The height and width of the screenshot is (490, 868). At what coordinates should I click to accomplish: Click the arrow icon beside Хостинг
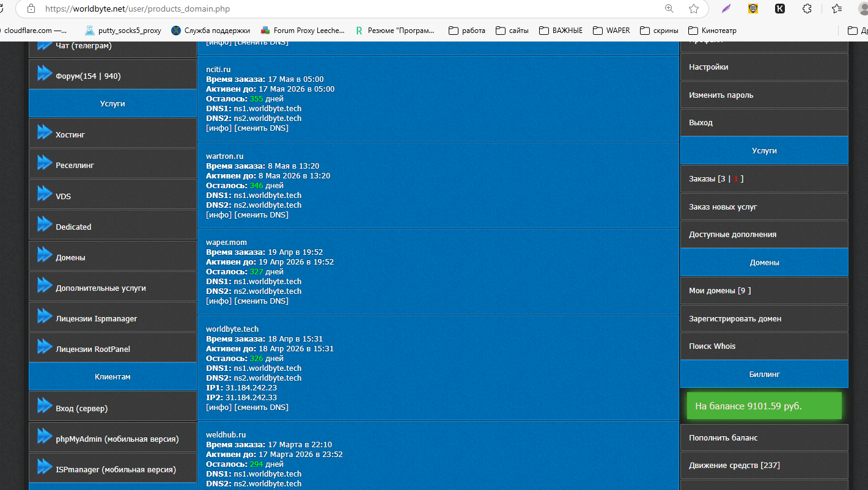tap(45, 132)
